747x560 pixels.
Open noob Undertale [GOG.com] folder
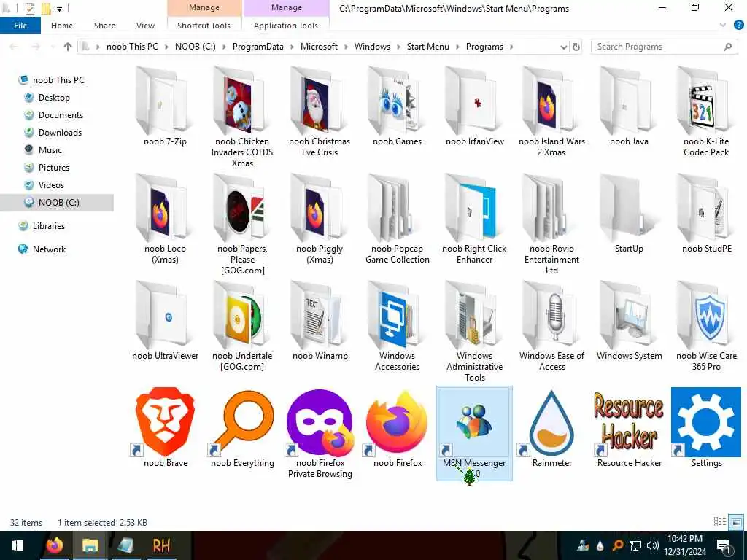point(242,326)
